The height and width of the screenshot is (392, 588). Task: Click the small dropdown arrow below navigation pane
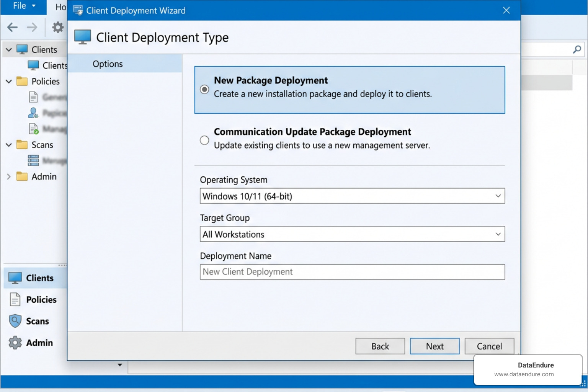pyautogui.click(x=120, y=365)
